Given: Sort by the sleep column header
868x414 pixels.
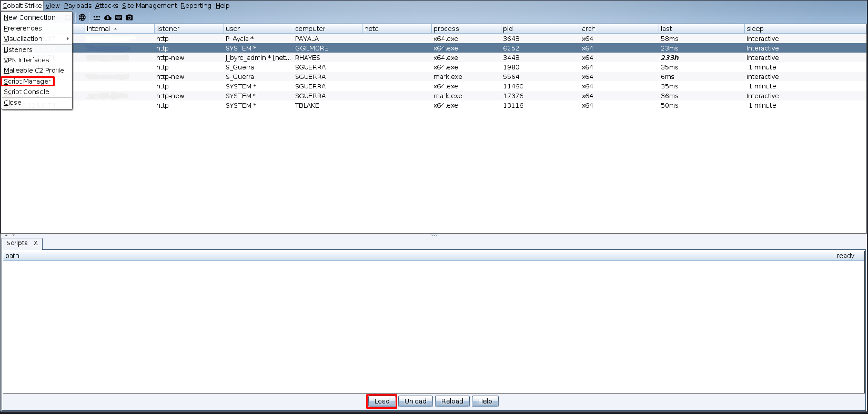Looking at the screenshot, I should 806,29.
